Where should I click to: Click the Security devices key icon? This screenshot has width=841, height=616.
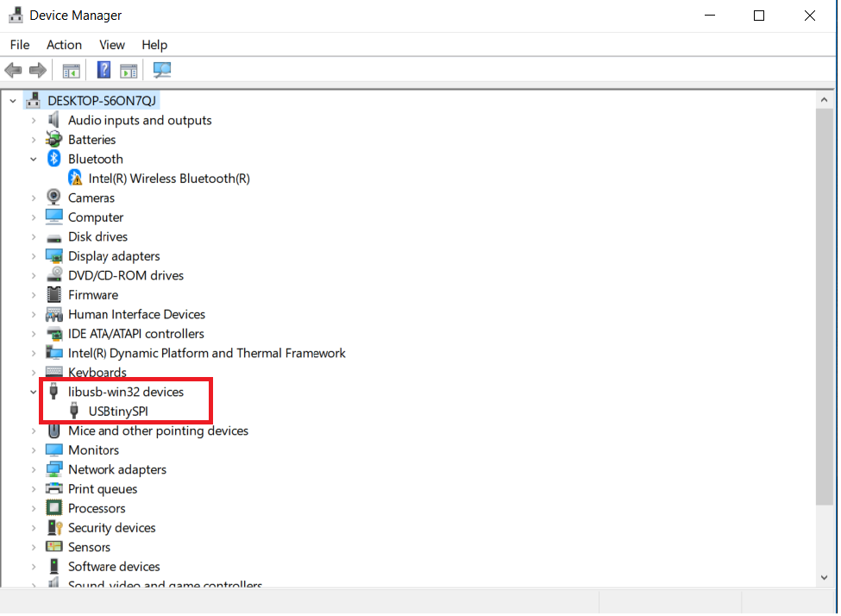coord(54,527)
